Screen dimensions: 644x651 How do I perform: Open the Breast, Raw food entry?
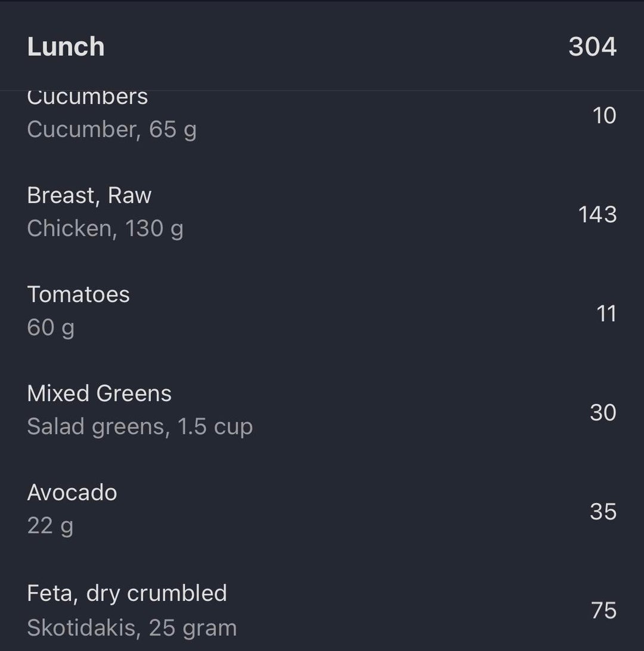pyautogui.click(x=89, y=196)
